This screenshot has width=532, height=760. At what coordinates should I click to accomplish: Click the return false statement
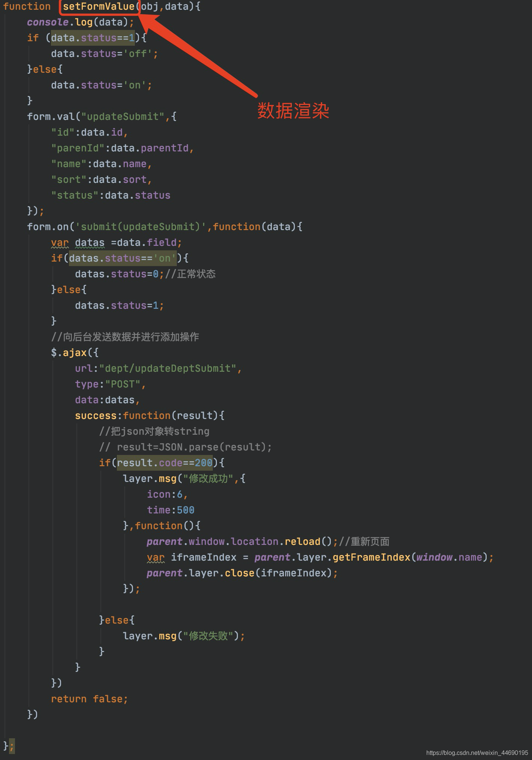tap(90, 699)
